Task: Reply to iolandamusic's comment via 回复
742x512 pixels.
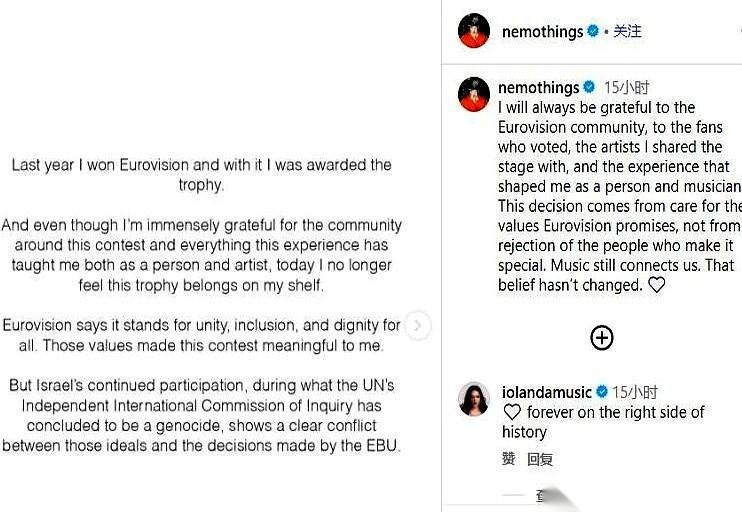Action: (x=540, y=459)
